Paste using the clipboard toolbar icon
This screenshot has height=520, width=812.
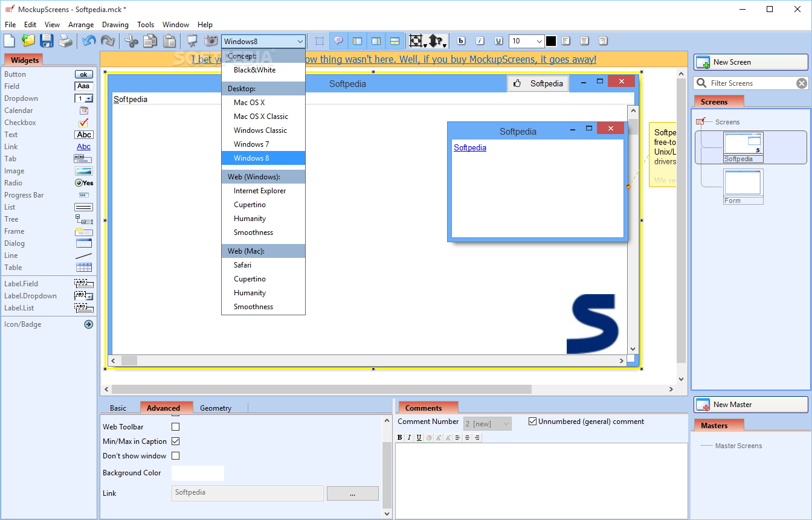170,41
